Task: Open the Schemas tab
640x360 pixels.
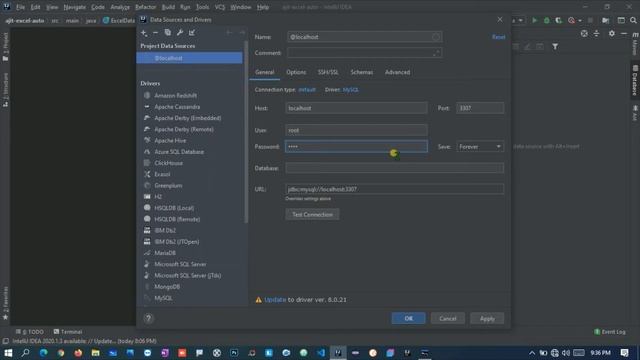Action: pyautogui.click(x=362, y=72)
